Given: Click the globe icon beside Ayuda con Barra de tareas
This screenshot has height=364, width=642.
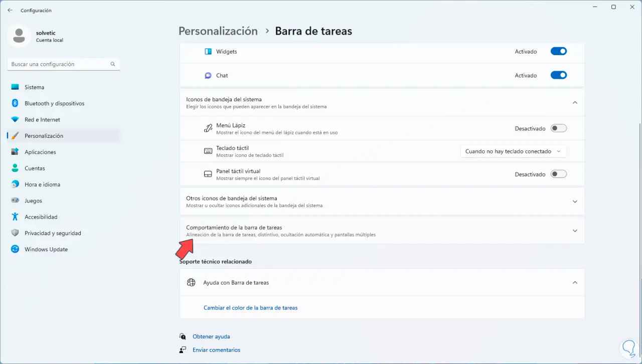Looking at the screenshot, I should (x=191, y=282).
